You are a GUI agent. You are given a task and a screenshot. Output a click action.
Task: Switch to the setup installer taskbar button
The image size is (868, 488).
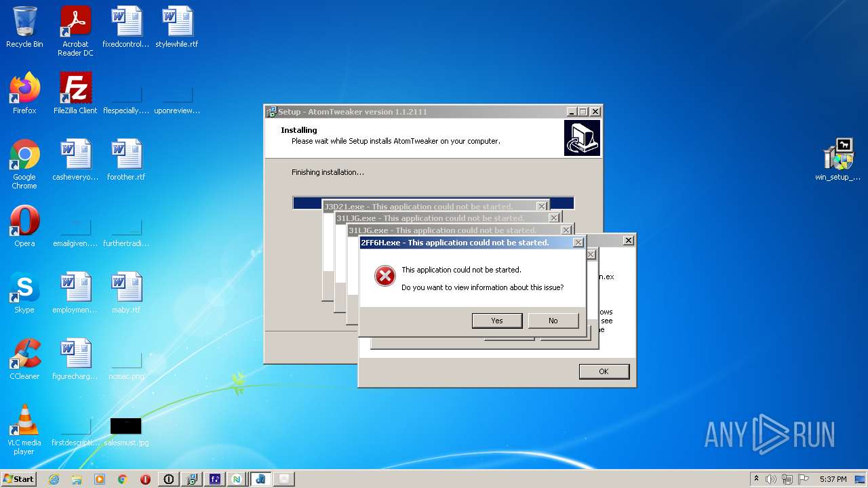192,479
